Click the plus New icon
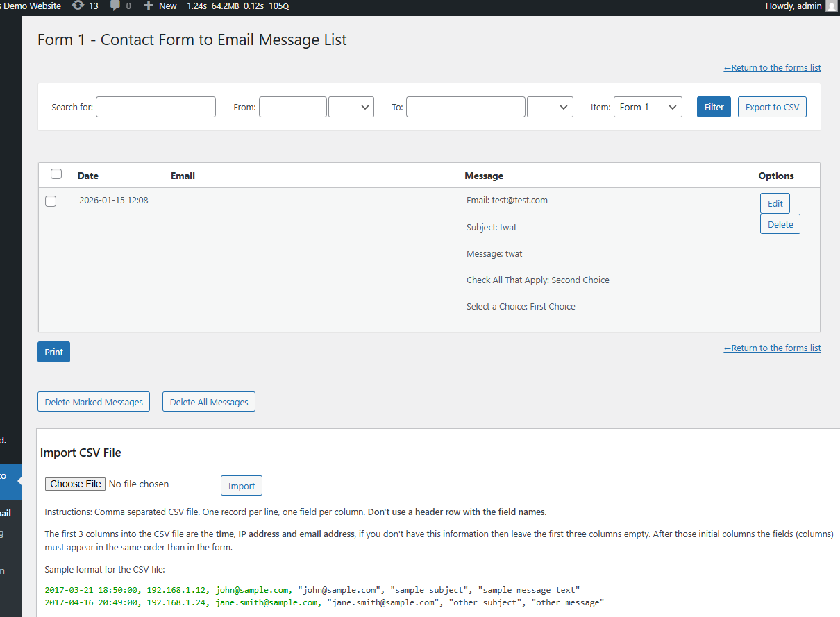840x617 pixels. click(148, 6)
